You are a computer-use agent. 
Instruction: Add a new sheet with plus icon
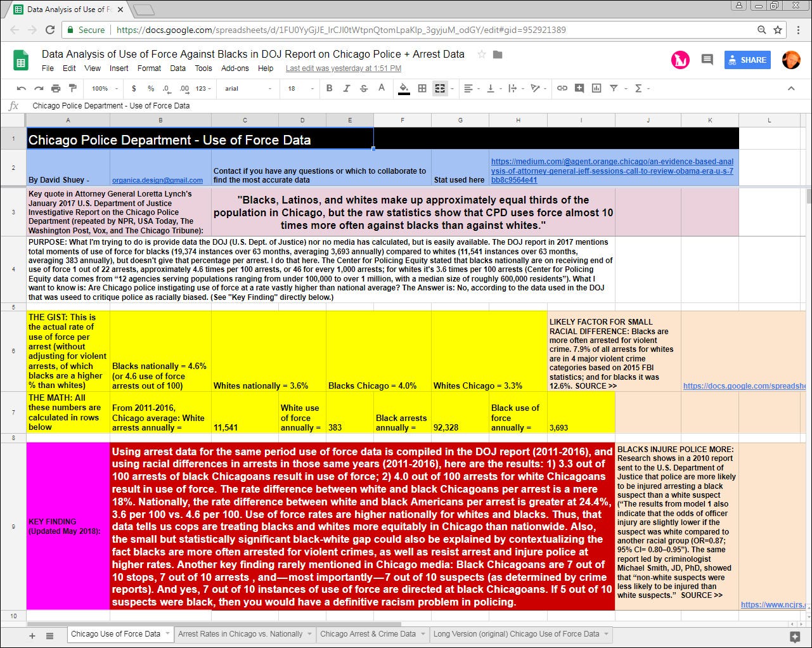point(32,636)
